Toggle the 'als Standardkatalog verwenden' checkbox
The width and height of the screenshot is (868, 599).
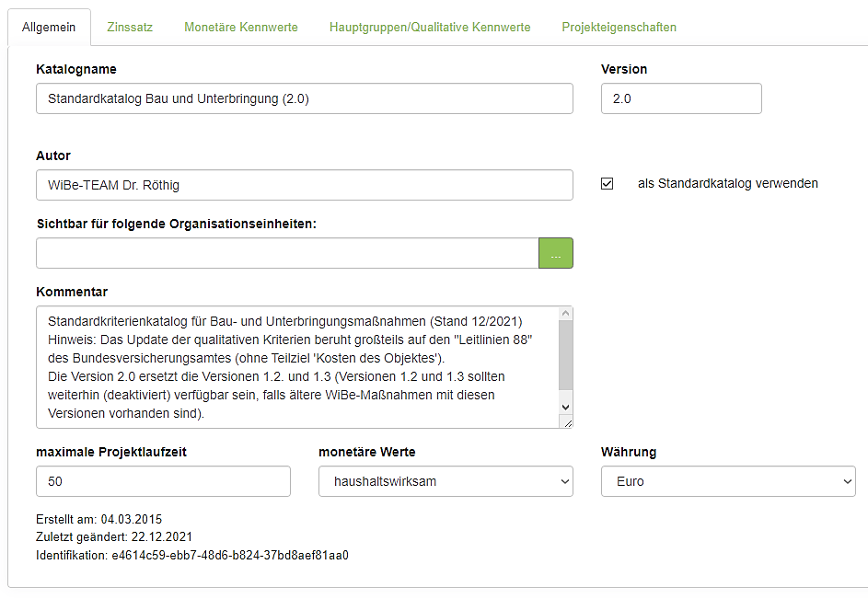(x=607, y=183)
